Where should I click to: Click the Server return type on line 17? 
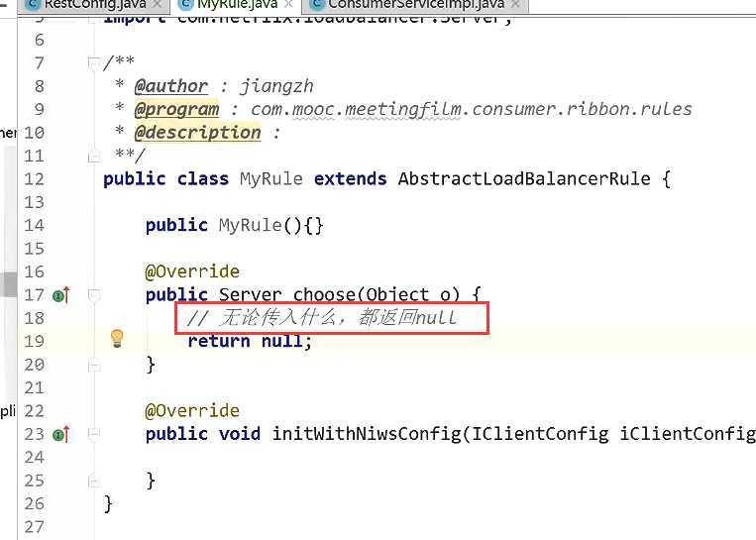point(251,295)
